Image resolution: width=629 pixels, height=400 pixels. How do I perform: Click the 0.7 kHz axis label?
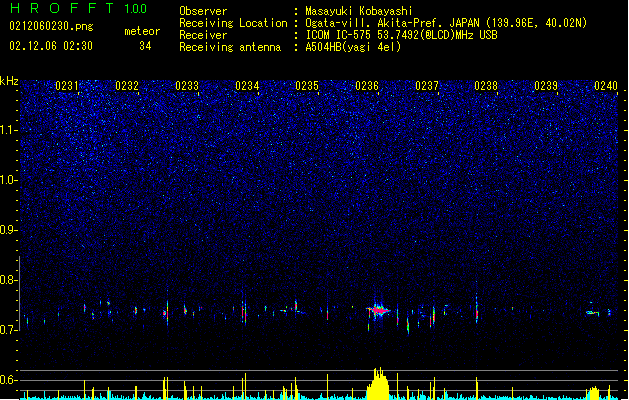tap(8, 330)
